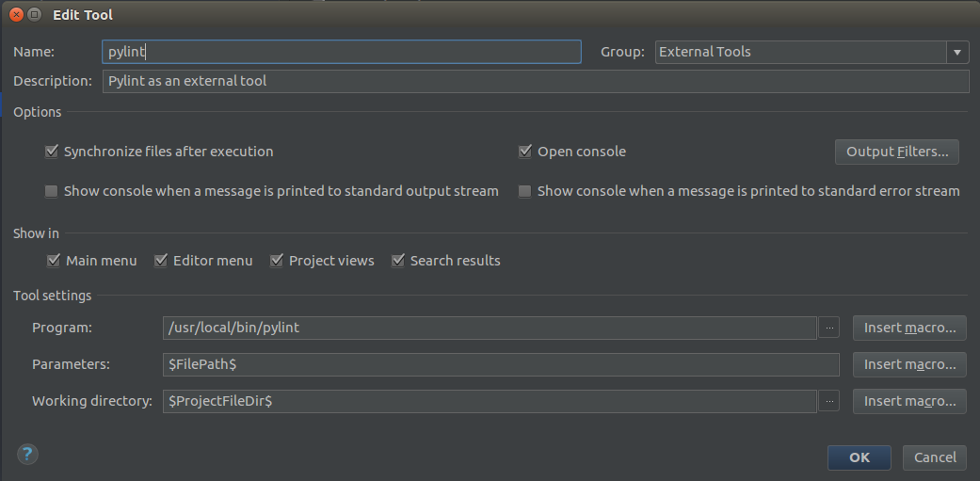The width and height of the screenshot is (980, 481).
Task: Click the Edit Tool title text
Action: 83,15
